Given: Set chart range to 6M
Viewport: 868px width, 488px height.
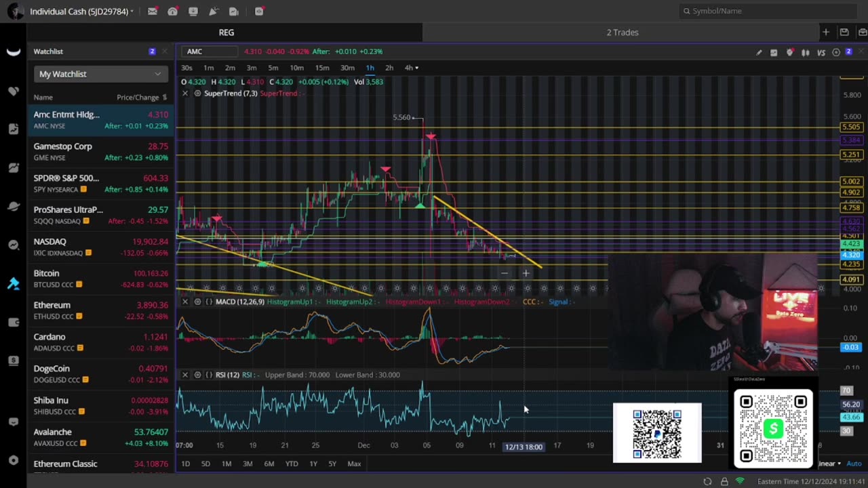Looking at the screenshot, I should pyautogui.click(x=269, y=464).
